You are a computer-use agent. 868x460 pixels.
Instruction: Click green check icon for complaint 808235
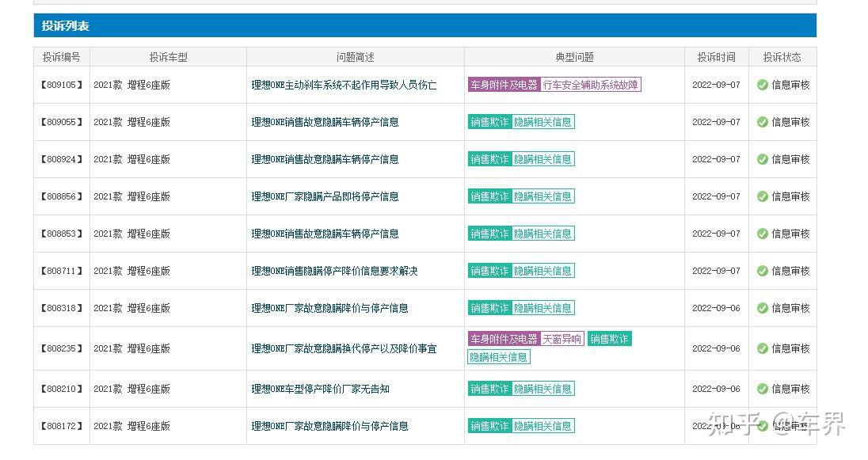[x=762, y=348]
